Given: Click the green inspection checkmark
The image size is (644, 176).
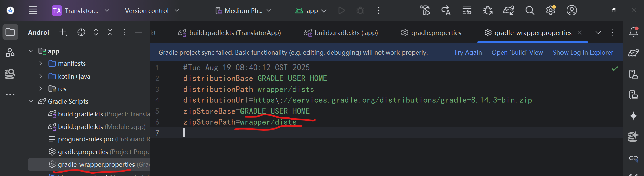Looking at the screenshot, I should 615,69.
